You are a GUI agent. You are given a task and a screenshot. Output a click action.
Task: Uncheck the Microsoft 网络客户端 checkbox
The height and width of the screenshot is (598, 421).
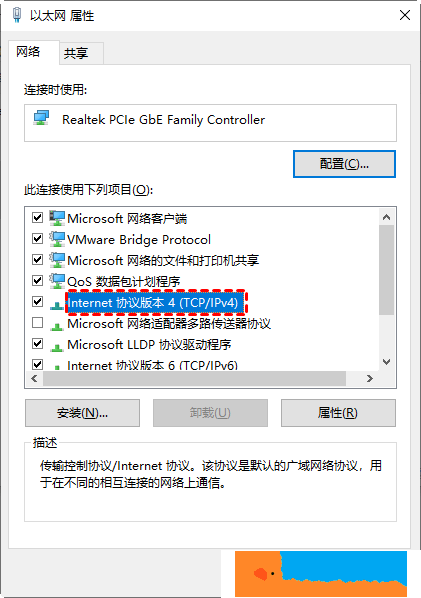click(37, 218)
